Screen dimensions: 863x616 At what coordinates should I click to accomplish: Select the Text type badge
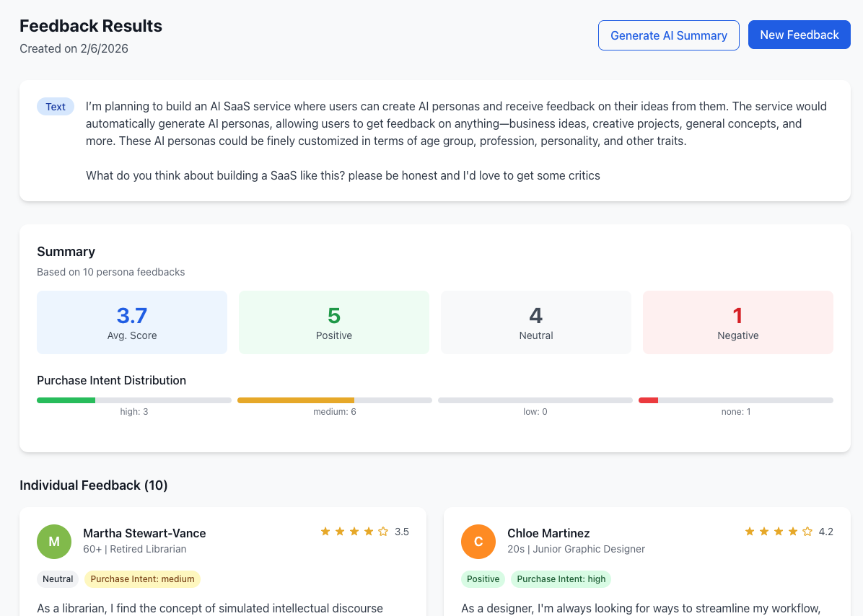pos(56,107)
